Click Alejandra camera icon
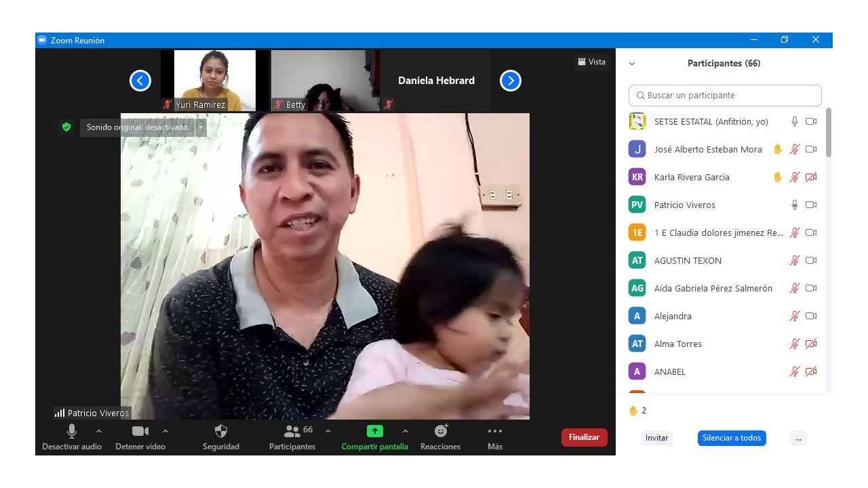Image resolution: width=868 pixels, height=488 pixels. click(811, 316)
